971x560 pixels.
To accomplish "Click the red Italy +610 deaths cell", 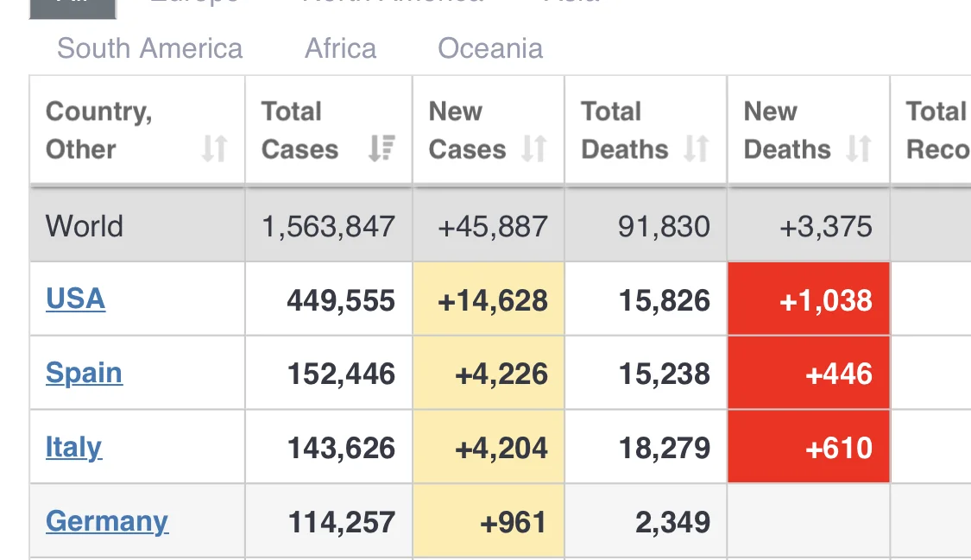I will point(809,447).
